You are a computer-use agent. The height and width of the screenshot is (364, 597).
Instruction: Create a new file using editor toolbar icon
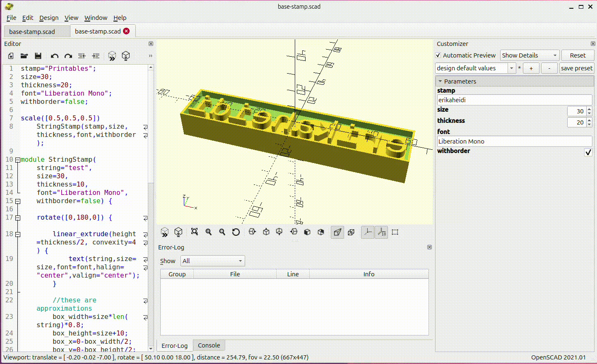click(x=11, y=56)
